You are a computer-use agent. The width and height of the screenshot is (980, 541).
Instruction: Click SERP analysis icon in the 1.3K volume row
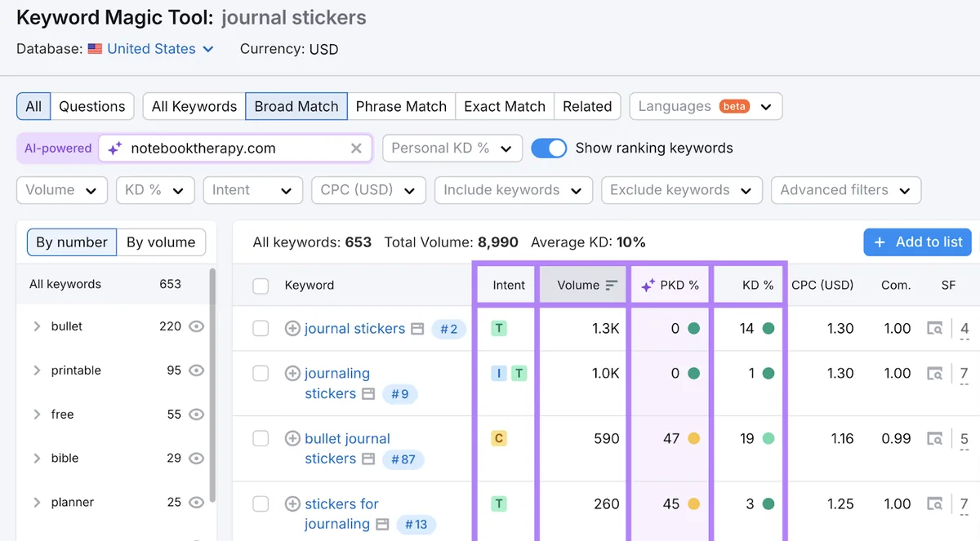(934, 329)
